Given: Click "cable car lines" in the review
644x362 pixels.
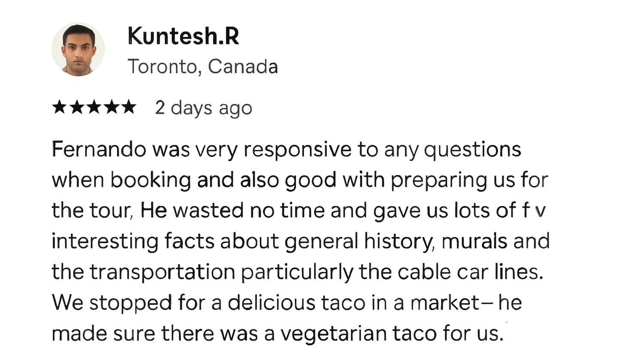Looking at the screenshot, I should [x=470, y=272].
